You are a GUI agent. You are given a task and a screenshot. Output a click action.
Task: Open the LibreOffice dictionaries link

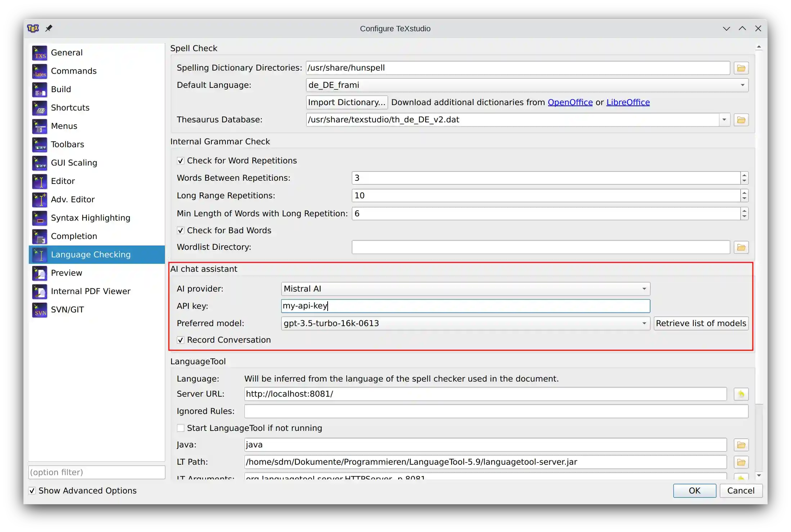[x=628, y=103]
